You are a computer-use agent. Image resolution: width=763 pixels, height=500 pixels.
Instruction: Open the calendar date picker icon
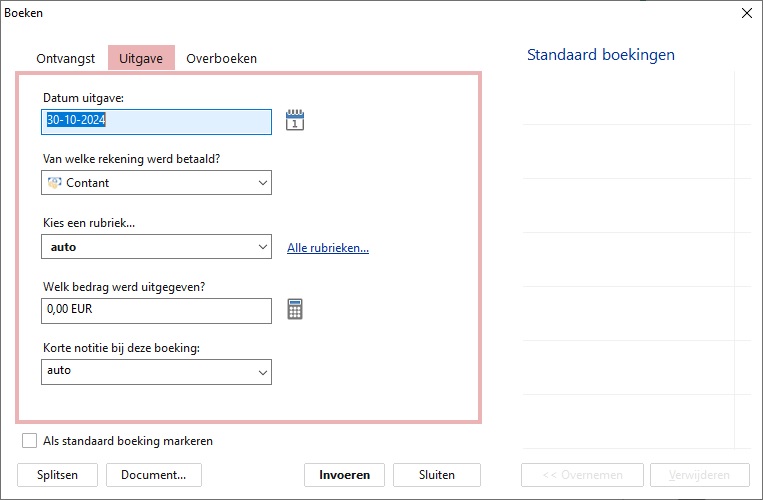(x=294, y=121)
